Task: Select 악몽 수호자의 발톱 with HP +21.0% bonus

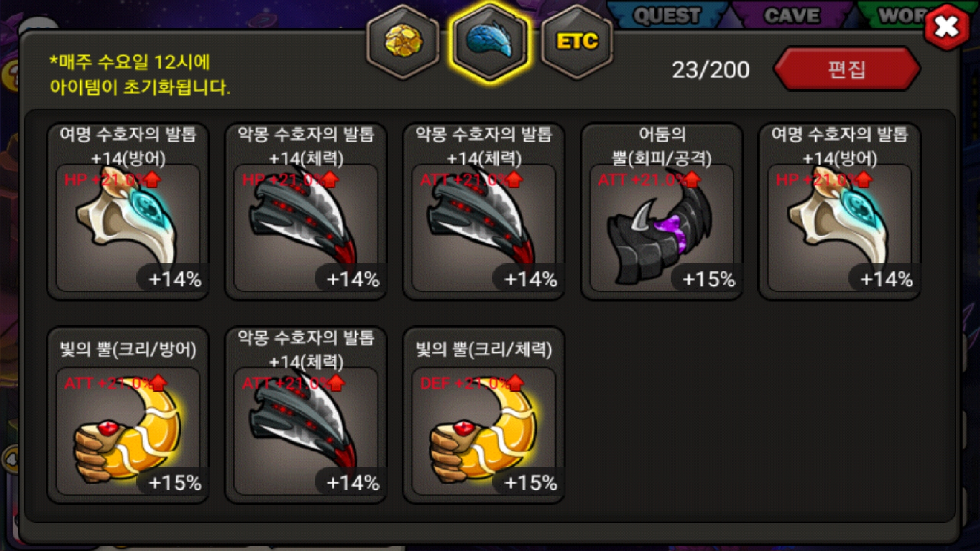Action: [x=306, y=211]
